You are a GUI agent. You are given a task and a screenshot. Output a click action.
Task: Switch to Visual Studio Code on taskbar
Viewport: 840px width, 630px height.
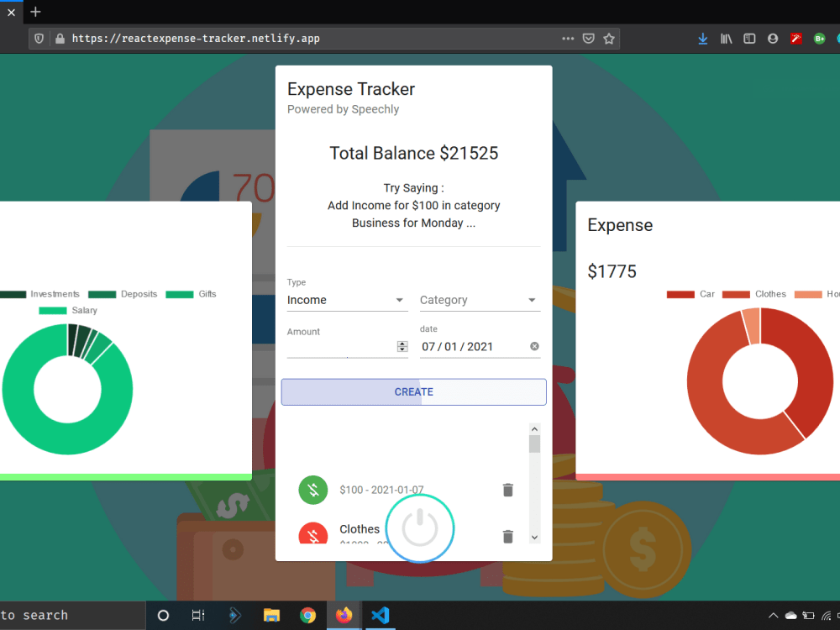coord(381,616)
